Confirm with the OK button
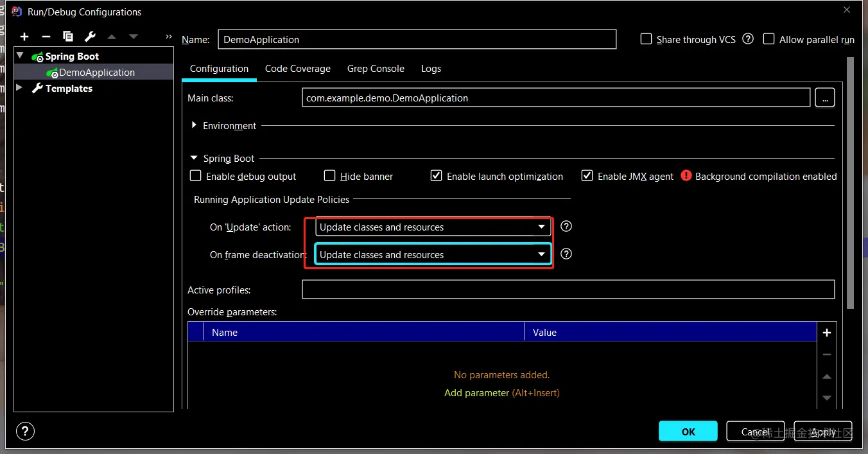This screenshot has height=454, width=868. coord(688,432)
